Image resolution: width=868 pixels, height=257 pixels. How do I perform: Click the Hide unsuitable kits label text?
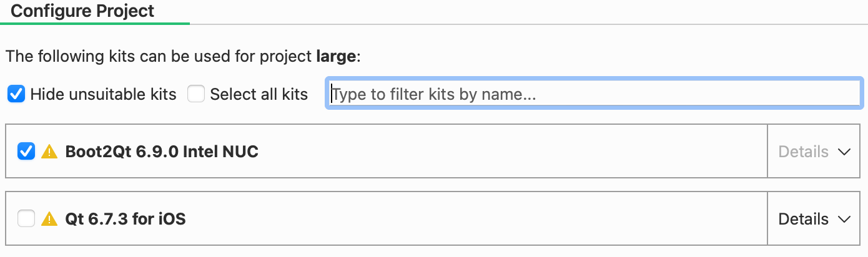point(103,94)
